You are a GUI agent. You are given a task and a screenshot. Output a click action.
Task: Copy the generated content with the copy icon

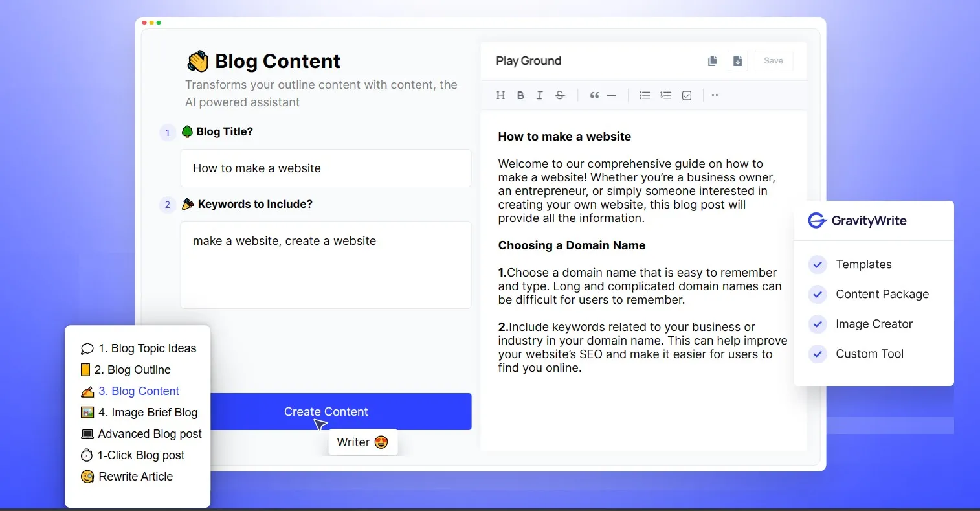[712, 60]
